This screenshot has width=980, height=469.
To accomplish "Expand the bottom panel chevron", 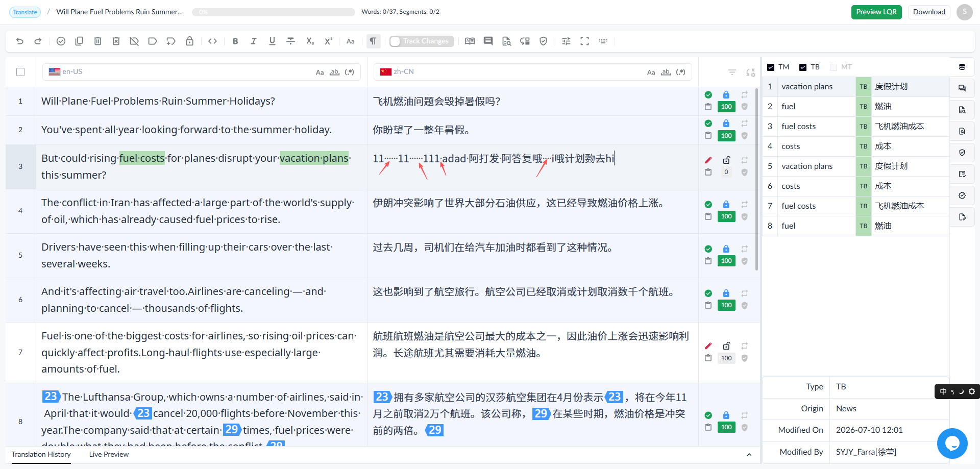I will 749,455.
